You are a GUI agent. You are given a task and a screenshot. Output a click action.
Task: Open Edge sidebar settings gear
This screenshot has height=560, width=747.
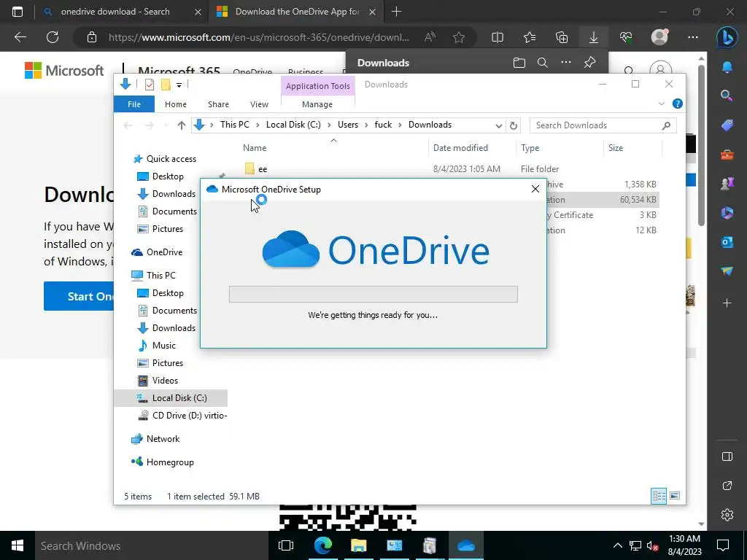point(727,515)
